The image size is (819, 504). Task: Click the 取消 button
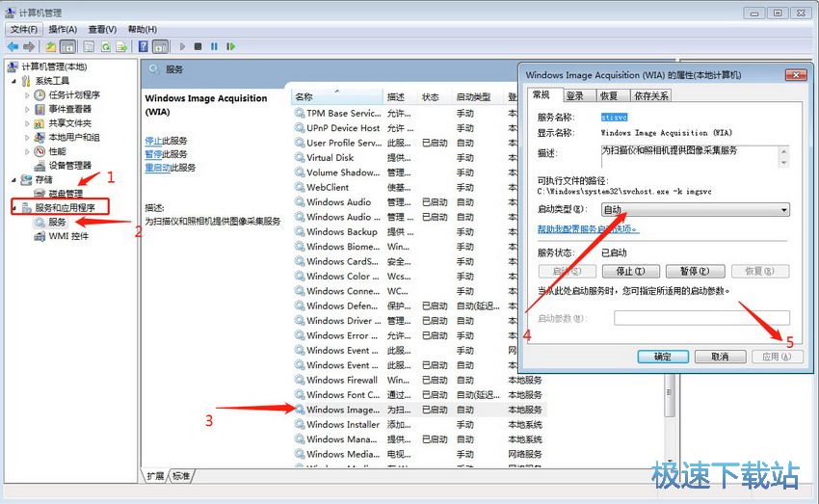[x=721, y=357]
